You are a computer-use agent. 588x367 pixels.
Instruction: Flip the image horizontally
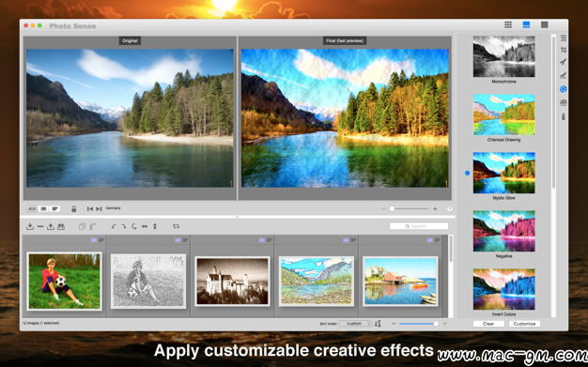(x=145, y=226)
